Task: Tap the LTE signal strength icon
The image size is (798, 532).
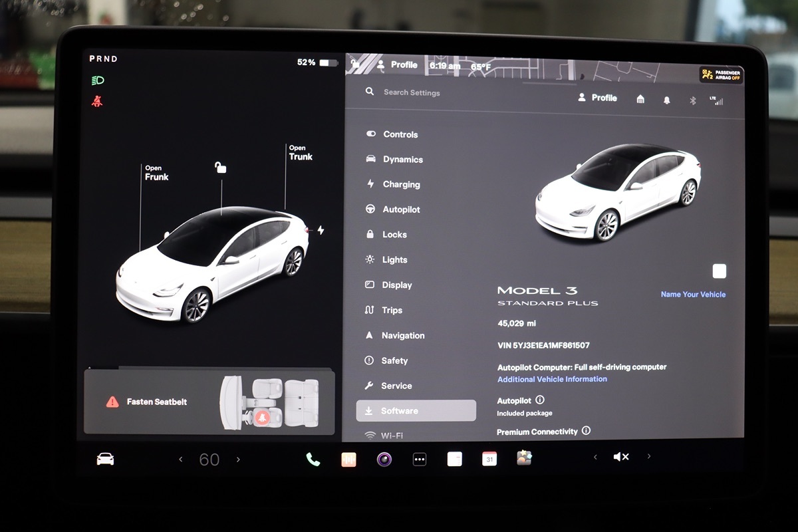Action: 716,100
